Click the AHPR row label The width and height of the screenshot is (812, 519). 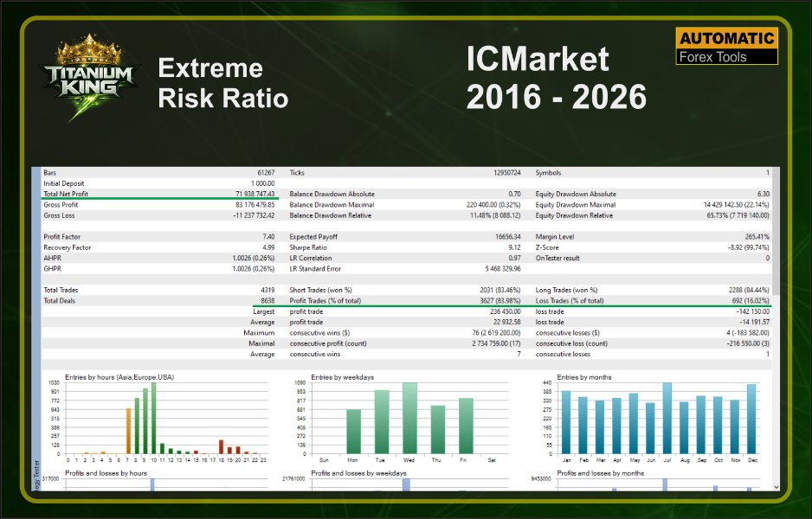click(x=52, y=259)
